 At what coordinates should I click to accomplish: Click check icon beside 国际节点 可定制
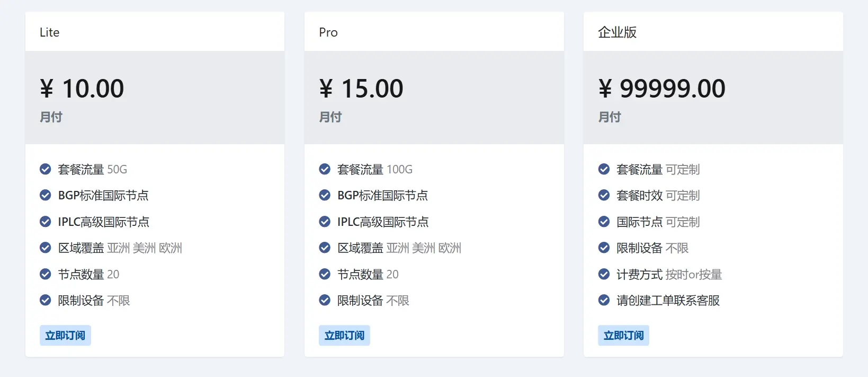click(x=604, y=222)
